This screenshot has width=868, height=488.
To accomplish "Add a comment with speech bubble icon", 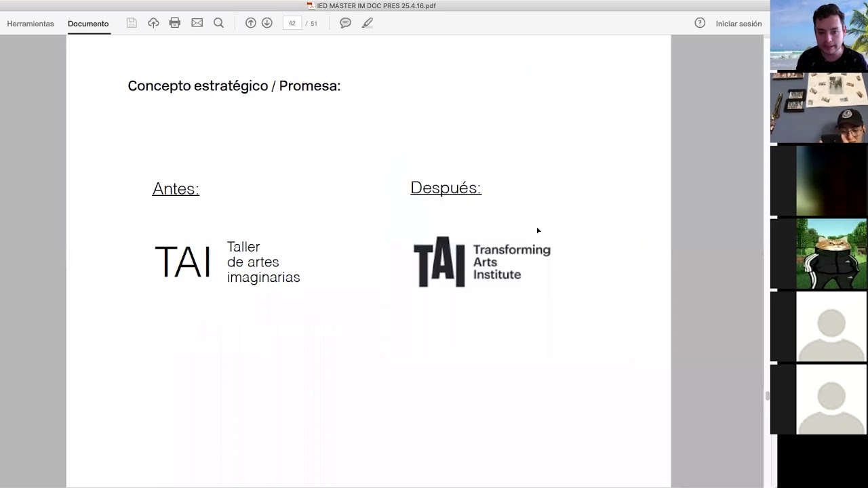I will (x=345, y=23).
